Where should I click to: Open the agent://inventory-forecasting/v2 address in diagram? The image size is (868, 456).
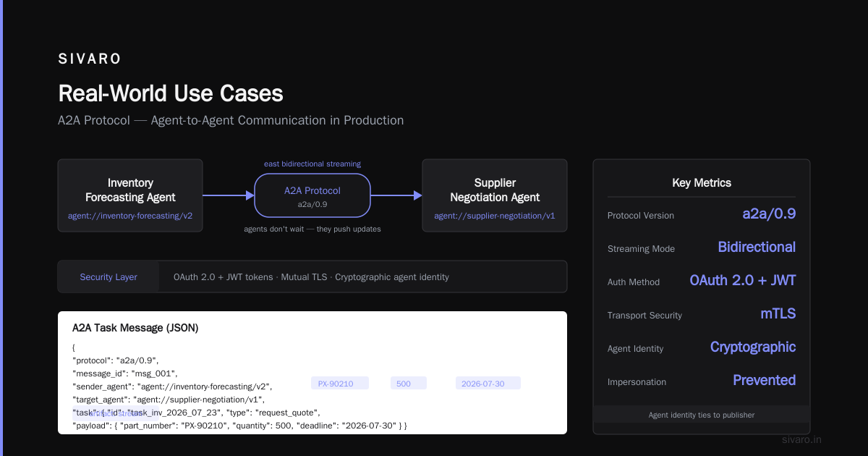[x=130, y=216]
